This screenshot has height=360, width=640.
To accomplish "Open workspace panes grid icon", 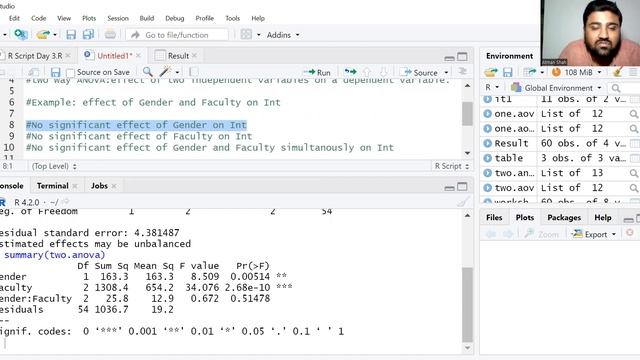I will pos(246,35).
